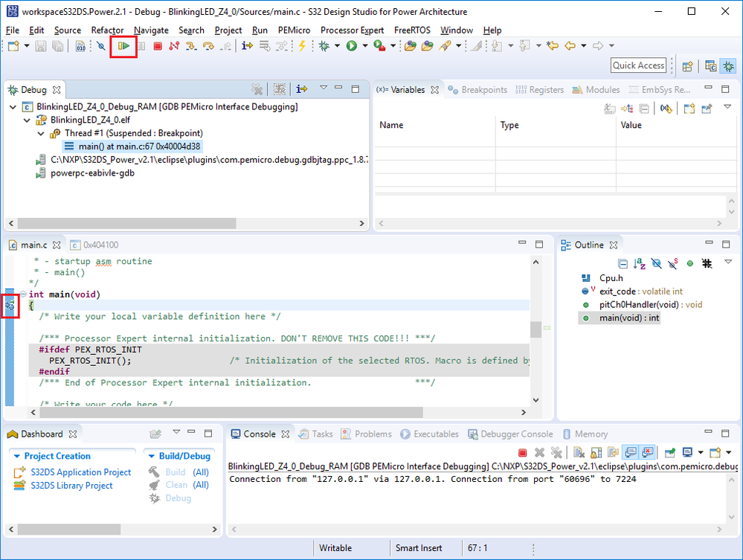The image size is (743, 560).
Task: Switch to the C/C++ perspective icon
Action: click(710, 66)
